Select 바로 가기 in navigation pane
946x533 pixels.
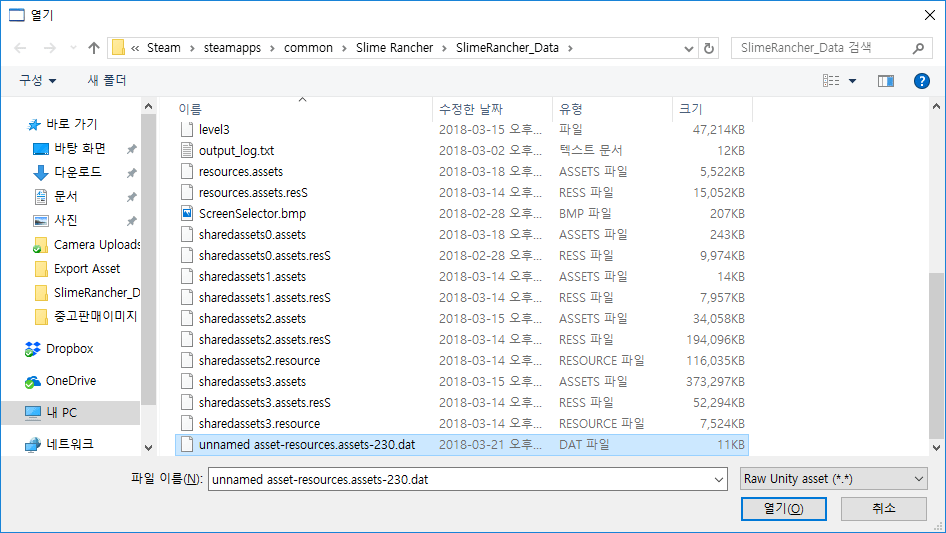tap(71, 124)
